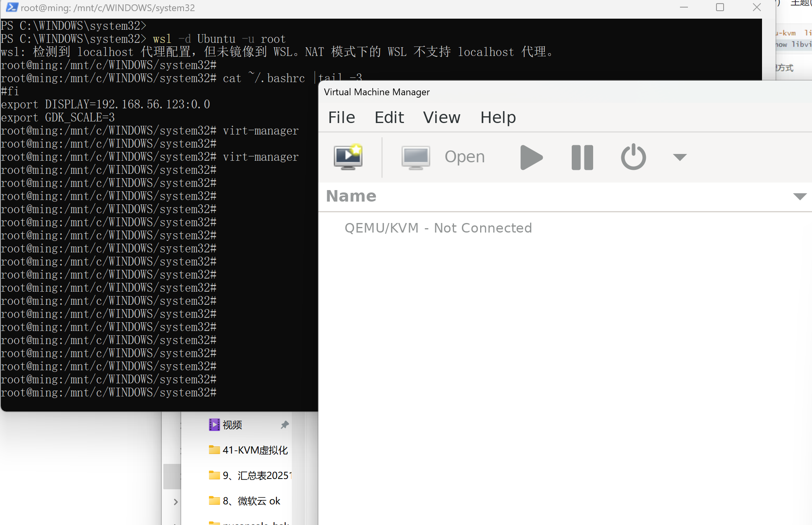Select the QEMU/KVM Not Connected entry
Viewport: 812px width, 525px height.
click(x=438, y=228)
